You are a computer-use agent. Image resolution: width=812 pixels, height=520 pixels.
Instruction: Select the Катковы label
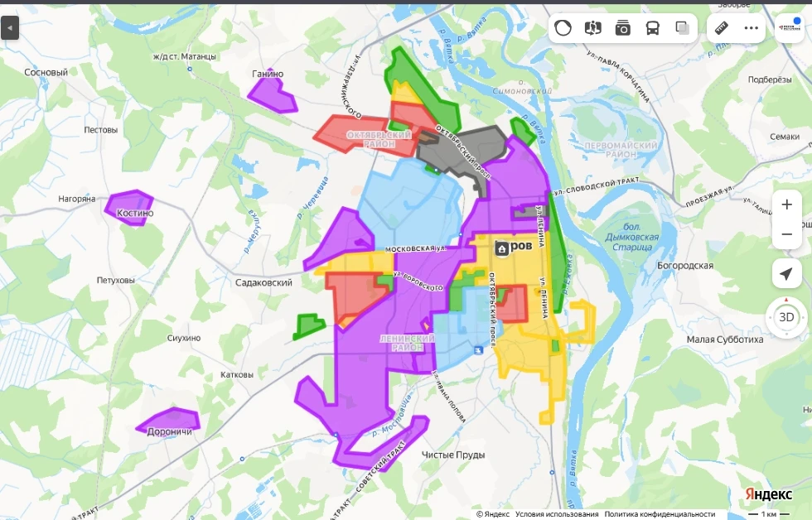(x=237, y=374)
